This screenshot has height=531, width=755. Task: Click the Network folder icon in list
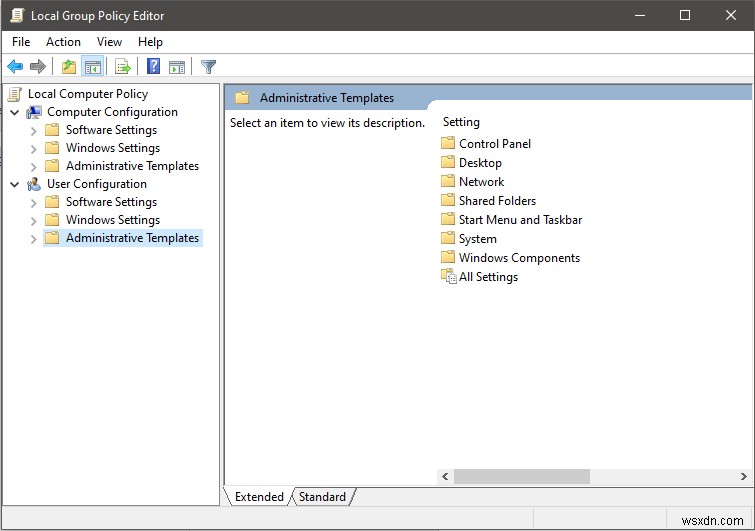448,181
